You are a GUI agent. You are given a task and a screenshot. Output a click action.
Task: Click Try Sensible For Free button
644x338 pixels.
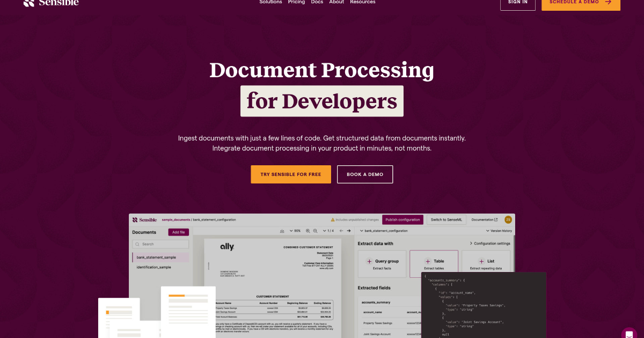coord(291,174)
